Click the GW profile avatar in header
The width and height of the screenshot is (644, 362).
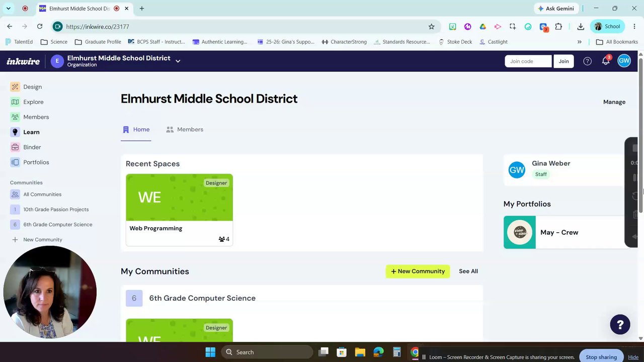click(x=624, y=61)
